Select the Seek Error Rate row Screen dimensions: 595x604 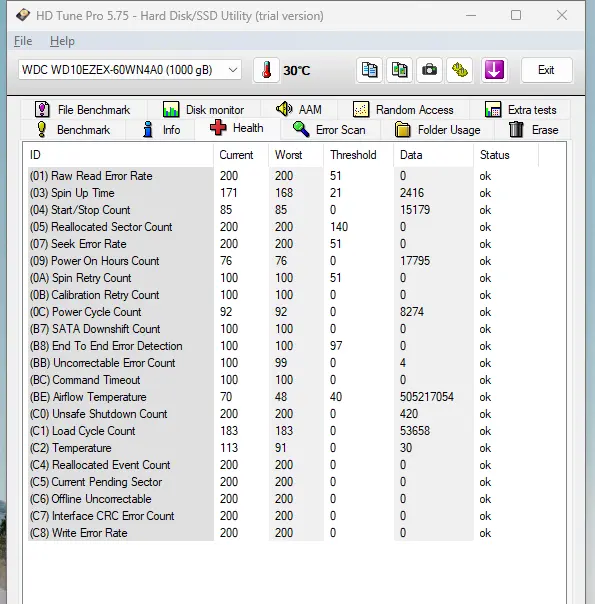pyautogui.click(x=283, y=244)
